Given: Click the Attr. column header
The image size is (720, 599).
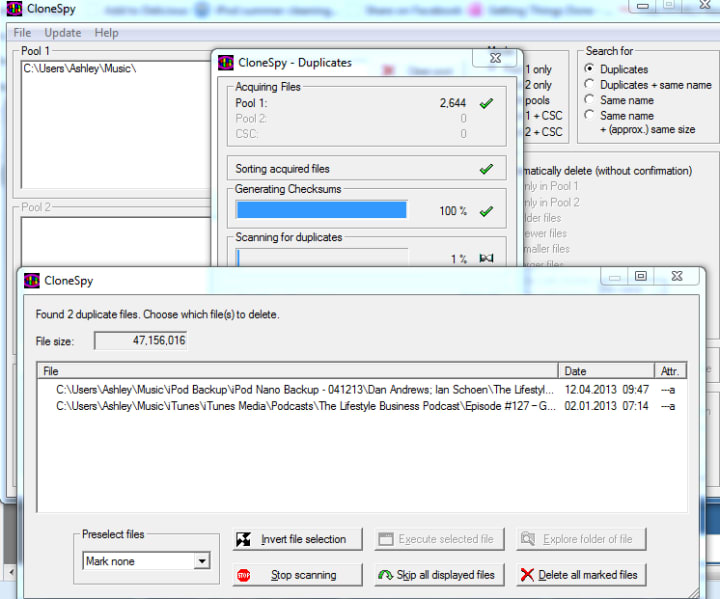Looking at the screenshot, I should pyautogui.click(x=670, y=371).
